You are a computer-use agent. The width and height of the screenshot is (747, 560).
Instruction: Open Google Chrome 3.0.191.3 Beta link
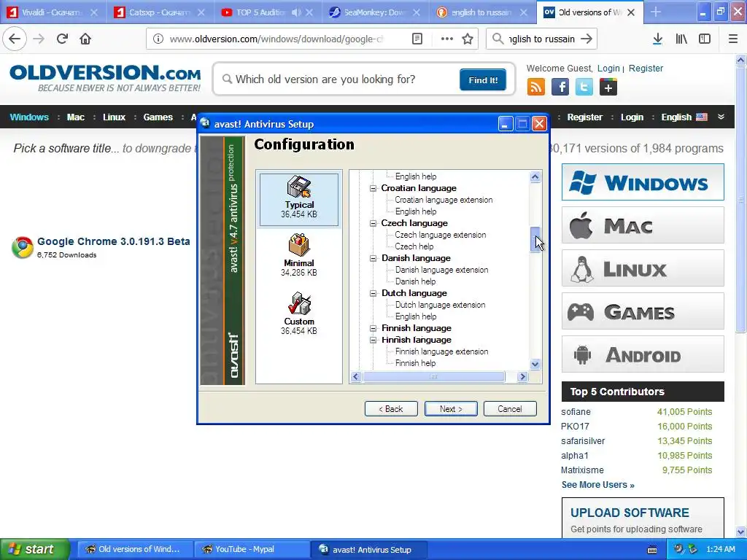click(x=113, y=241)
